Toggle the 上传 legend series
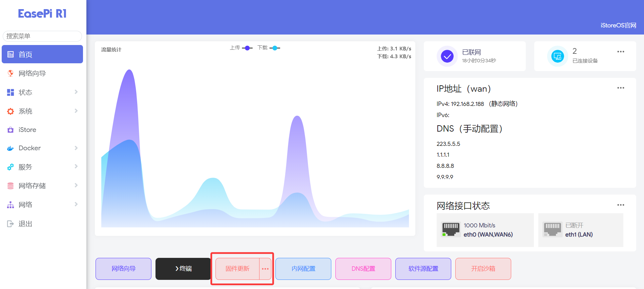The height and width of the screenshot is (289, 644). pyautogui.click(x=241, y=48)
